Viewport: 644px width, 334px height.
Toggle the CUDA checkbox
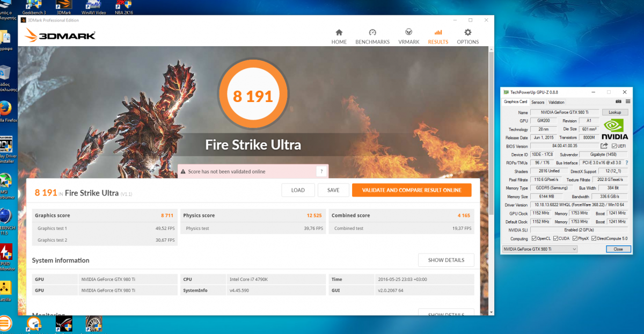554,238
